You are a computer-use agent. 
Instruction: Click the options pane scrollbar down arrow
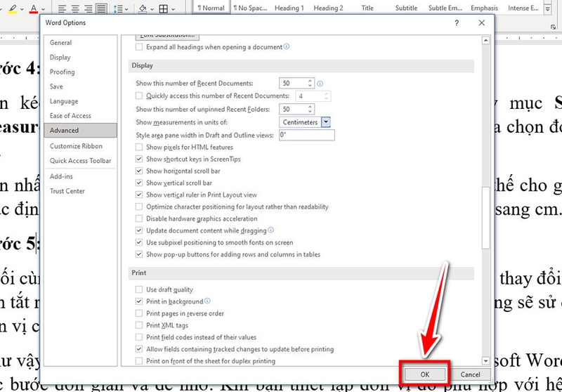(x=485, y=361)
